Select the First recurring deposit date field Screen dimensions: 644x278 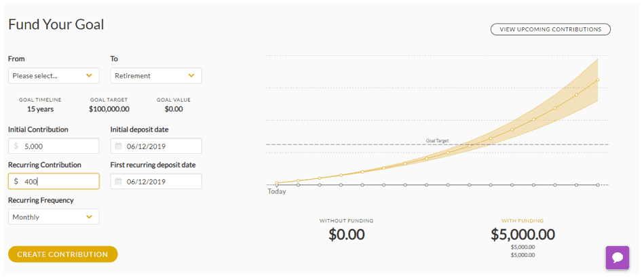click(x=160, y=182)
